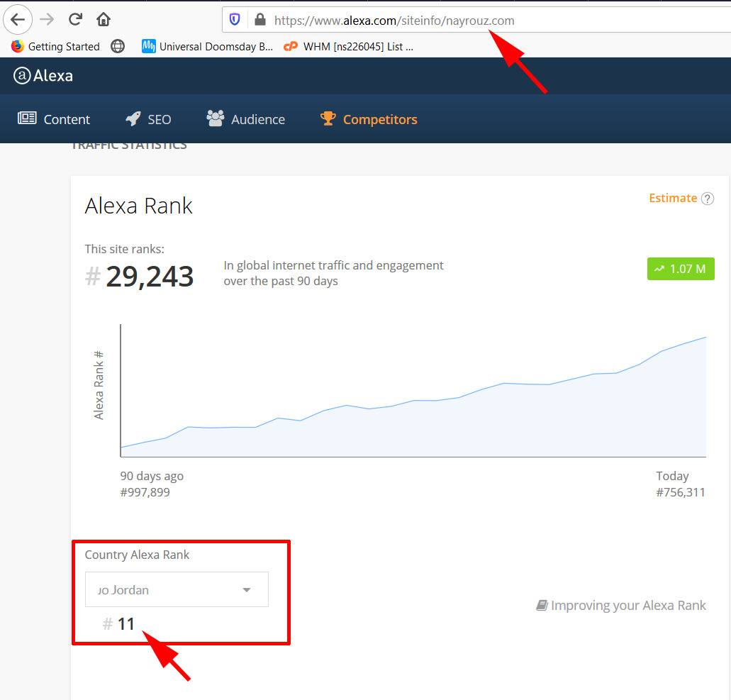
Task: Click the green 1.07 M rank change badge
Action: click(x=680, y=269)
